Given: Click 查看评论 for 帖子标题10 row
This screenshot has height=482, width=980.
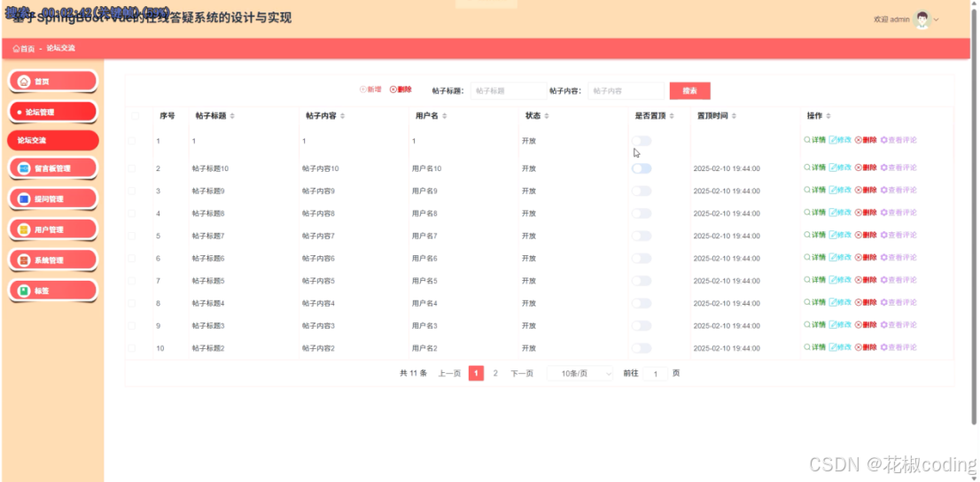Looking at the screenshot, I should (x=898, y=167).
